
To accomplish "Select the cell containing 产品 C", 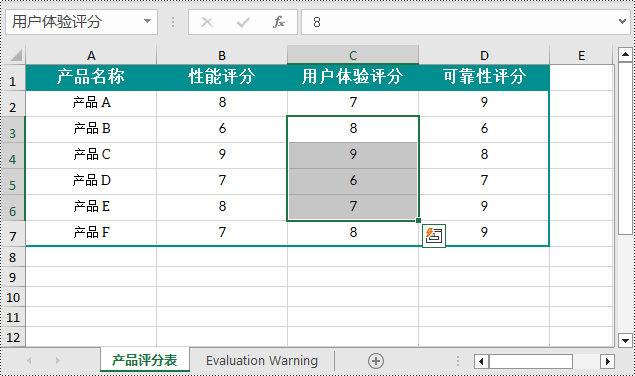I will pos(91,155).
